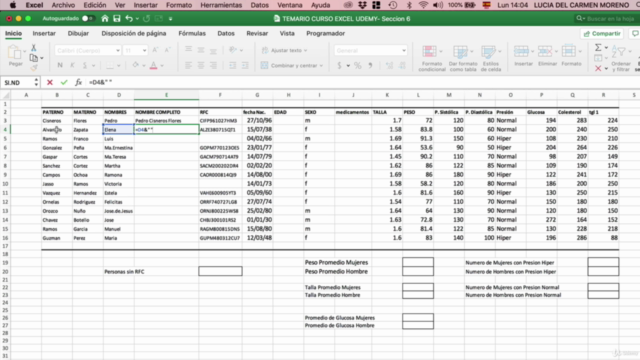Open the Apple menu
Viewport: 640px width, 360px height.
pyautogui.click(x=13, y=5)
